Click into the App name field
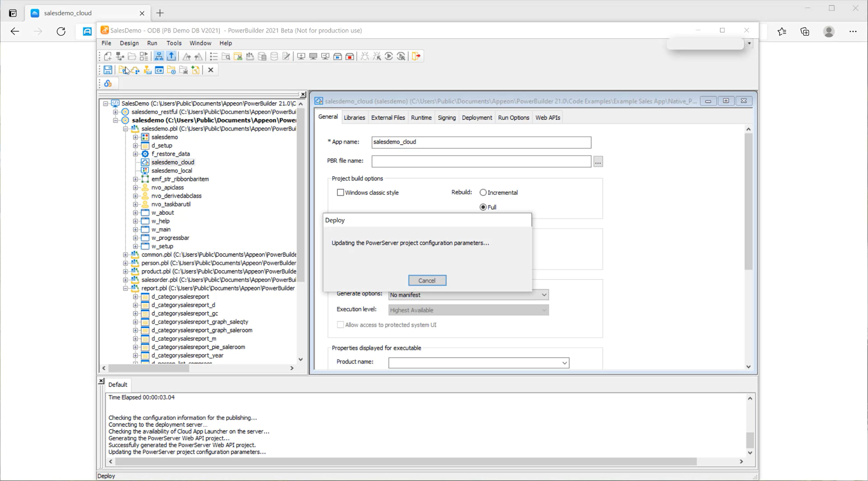The image size is (868, 481). pos(481,142)
